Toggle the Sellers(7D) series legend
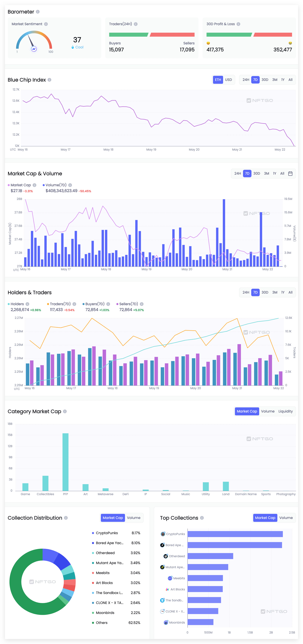303x644 pixels. (127, 304)
